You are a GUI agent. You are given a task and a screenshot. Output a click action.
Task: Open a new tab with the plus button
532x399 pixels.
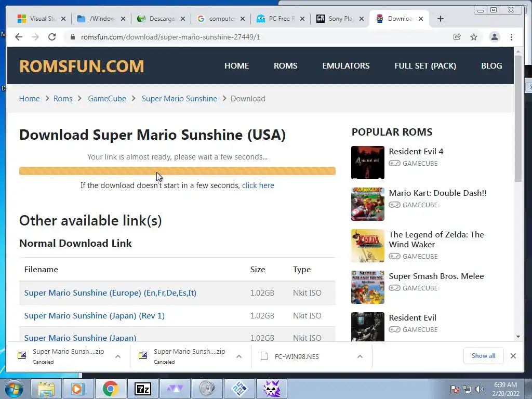tap(441, 19)
